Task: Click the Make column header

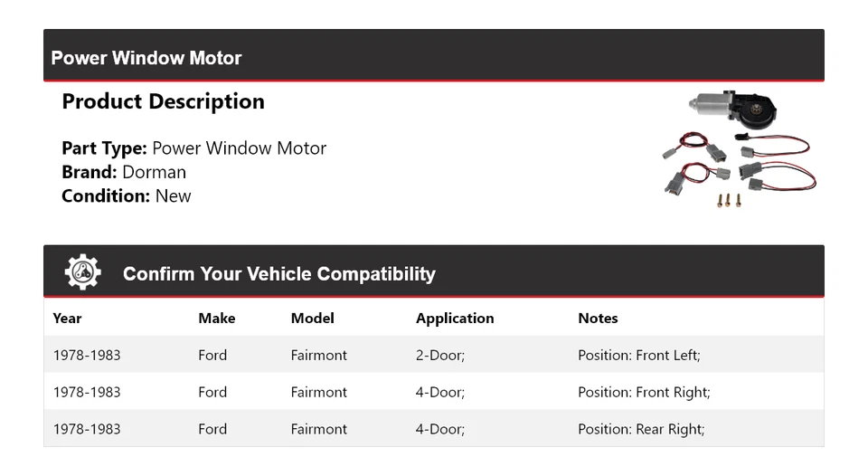Action: point(216,318)
